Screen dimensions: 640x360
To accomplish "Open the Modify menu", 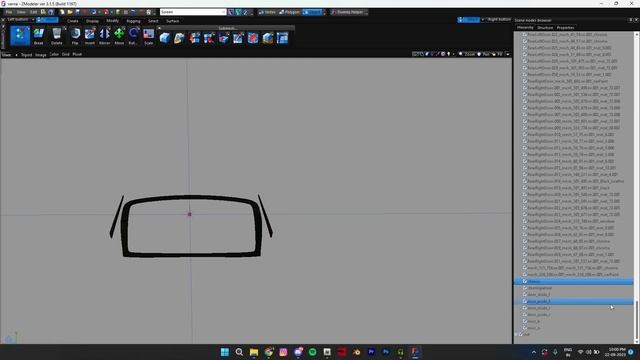I will pyautogui.click(x=113, y=21).
